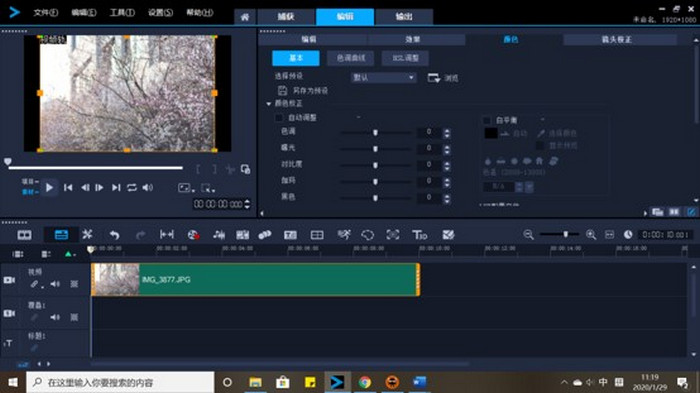Switch to the Capture workspace tab
The image size is (700, 393).
[286, 17]
